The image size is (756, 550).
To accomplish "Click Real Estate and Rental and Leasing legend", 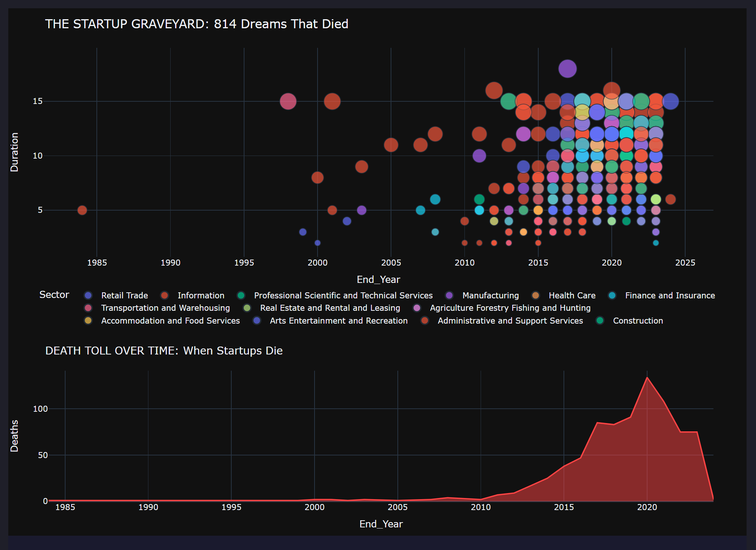I will [330, 308].
